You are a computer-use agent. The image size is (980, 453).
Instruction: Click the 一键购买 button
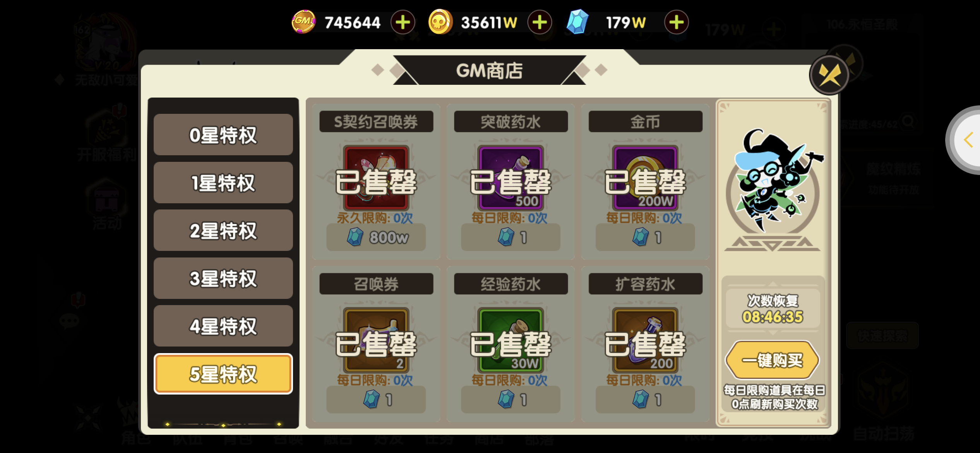tap(773, 360)
